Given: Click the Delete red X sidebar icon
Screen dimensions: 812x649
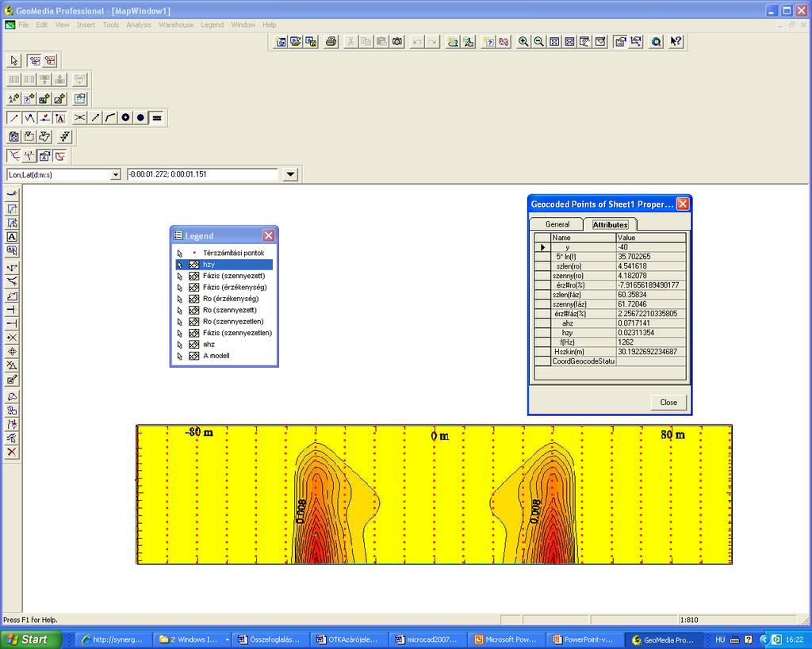Looking at the screenshot, I should point(12,452).
